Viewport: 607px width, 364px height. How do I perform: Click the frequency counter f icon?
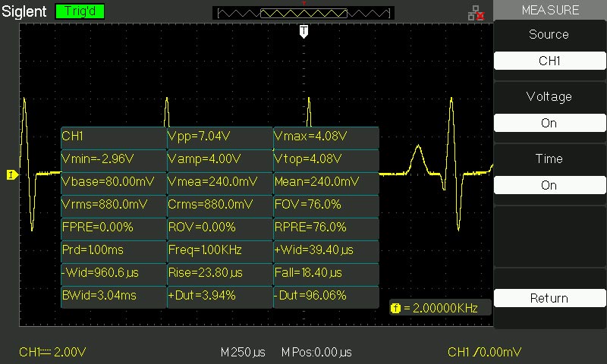point(395,309)
